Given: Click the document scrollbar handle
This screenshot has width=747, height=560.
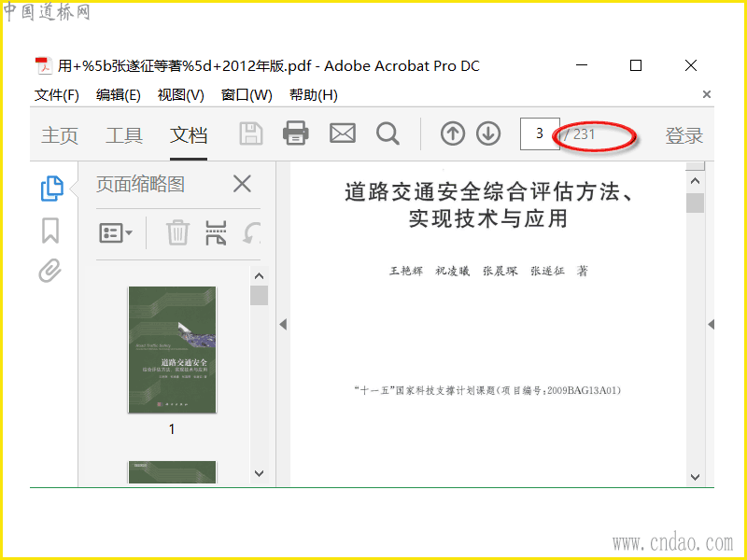Looking at the screenshot, I should tap(695, 203).
